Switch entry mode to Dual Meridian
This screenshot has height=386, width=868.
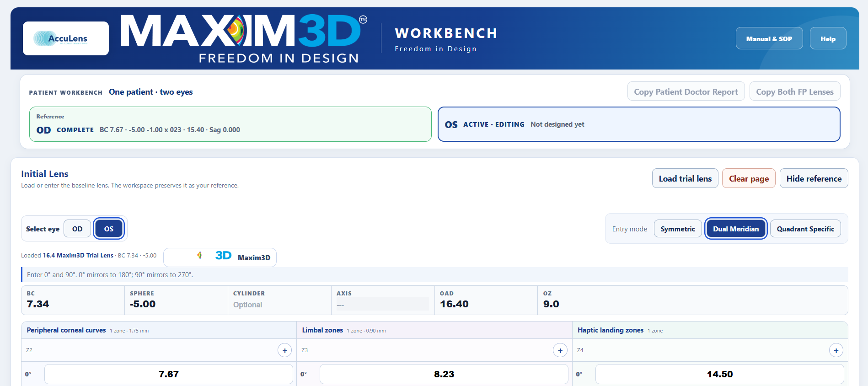736,229
